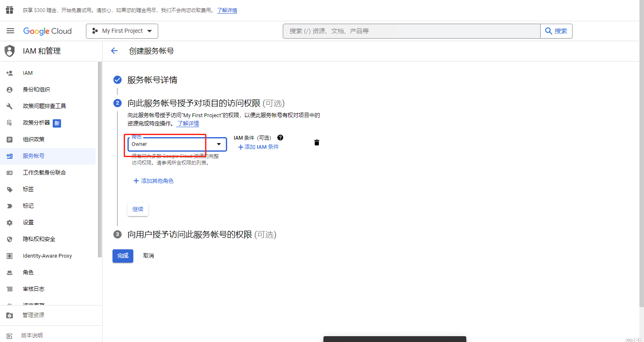This screenshot has width=644, height=342.
Task: Expand step 3 向用户授予访问此服务帐号的权限
Action: [202, 234]
